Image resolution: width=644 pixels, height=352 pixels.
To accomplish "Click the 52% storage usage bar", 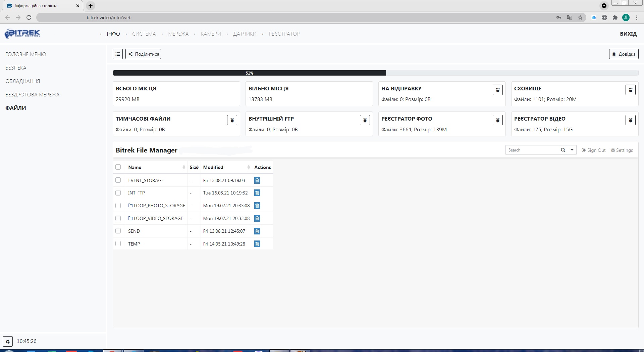I will [x=250, y=73].
